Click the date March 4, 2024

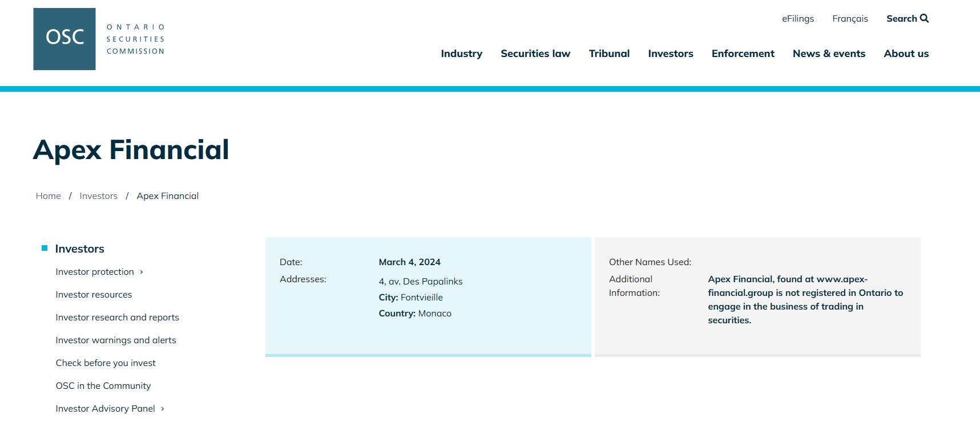[x=409, y=262]
